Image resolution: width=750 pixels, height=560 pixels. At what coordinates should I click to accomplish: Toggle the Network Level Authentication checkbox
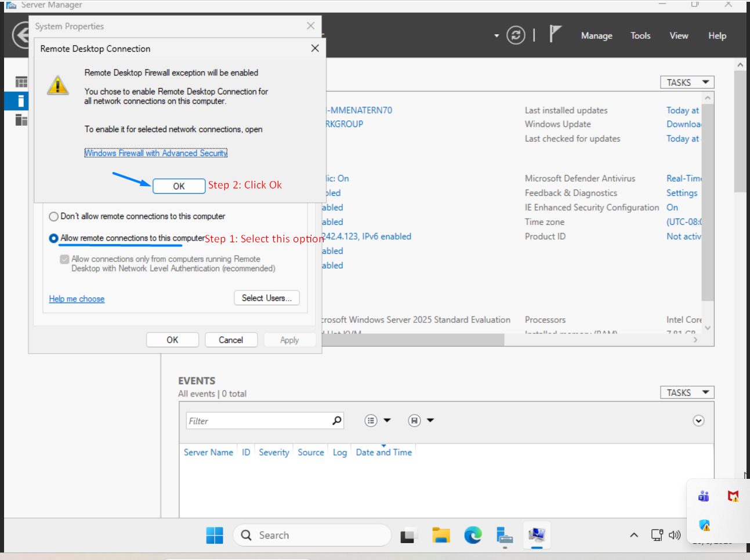pos(64,259)
